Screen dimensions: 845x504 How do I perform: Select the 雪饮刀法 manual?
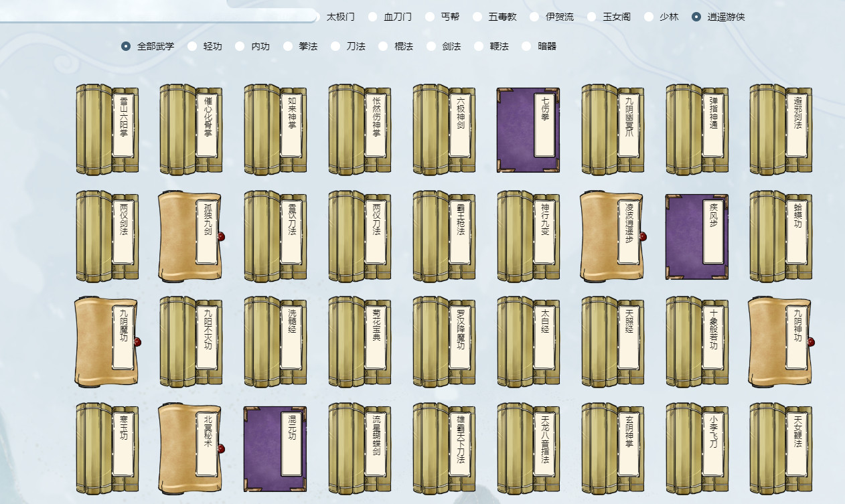coord(275,236)
